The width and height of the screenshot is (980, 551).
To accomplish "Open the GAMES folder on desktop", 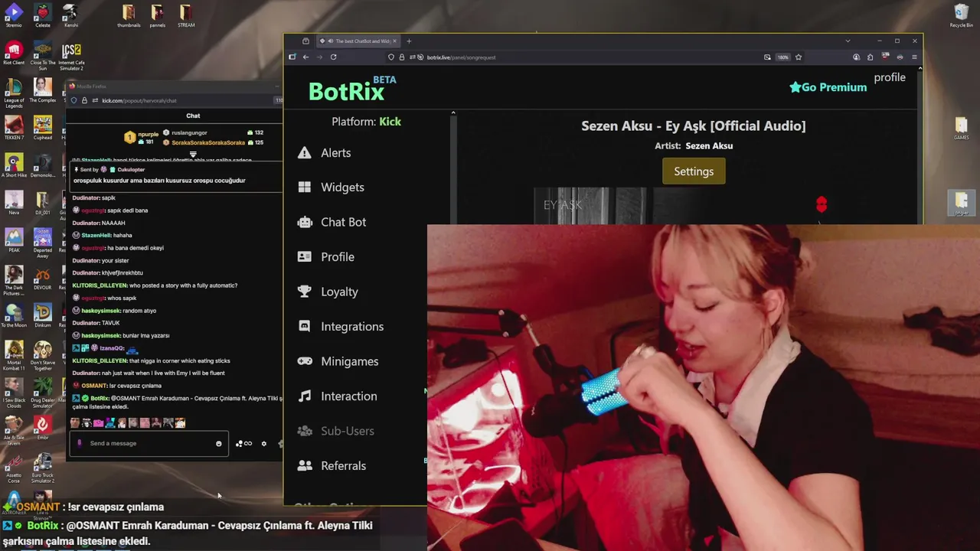I will (962, 128).
